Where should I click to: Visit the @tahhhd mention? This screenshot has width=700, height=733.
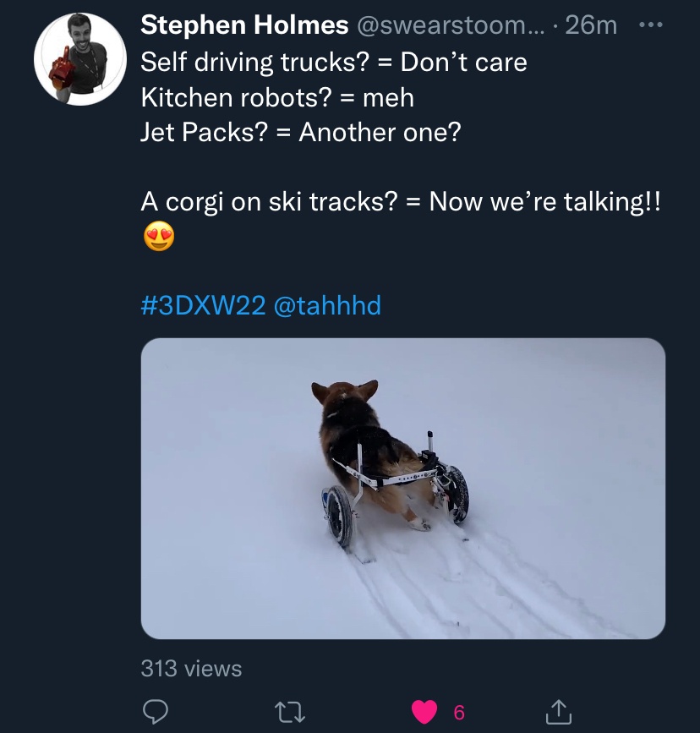(328, 304)
